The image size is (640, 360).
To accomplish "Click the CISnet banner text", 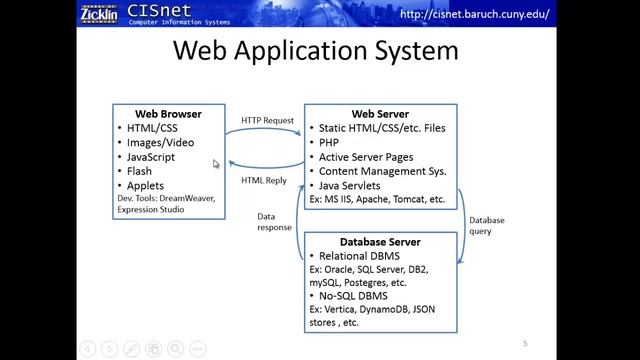I will [159, 11].
